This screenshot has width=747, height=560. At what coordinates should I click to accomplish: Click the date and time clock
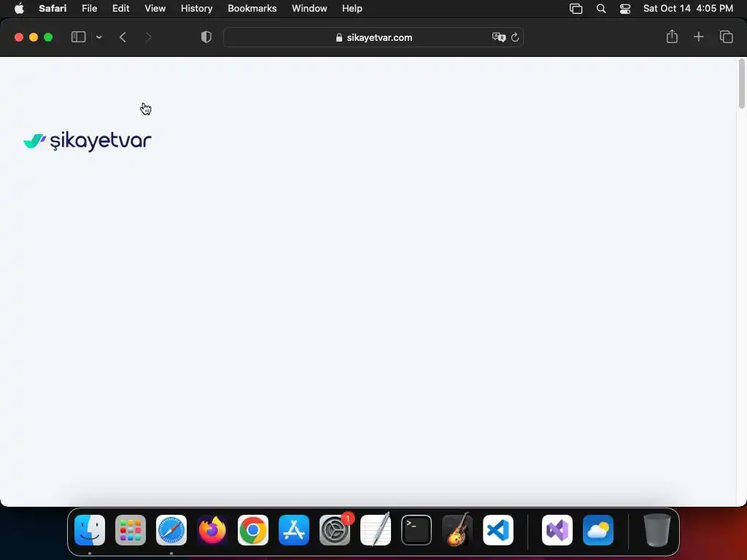688,8
